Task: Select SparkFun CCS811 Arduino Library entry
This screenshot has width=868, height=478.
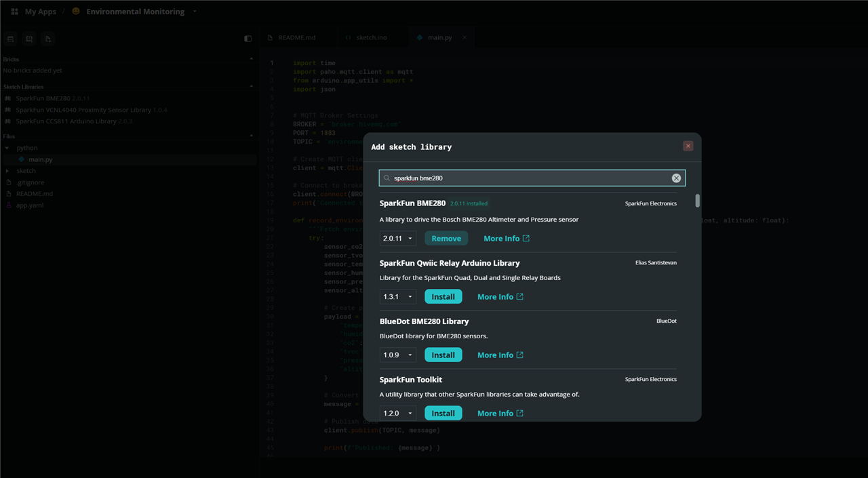Action: [x=74, y=121]
